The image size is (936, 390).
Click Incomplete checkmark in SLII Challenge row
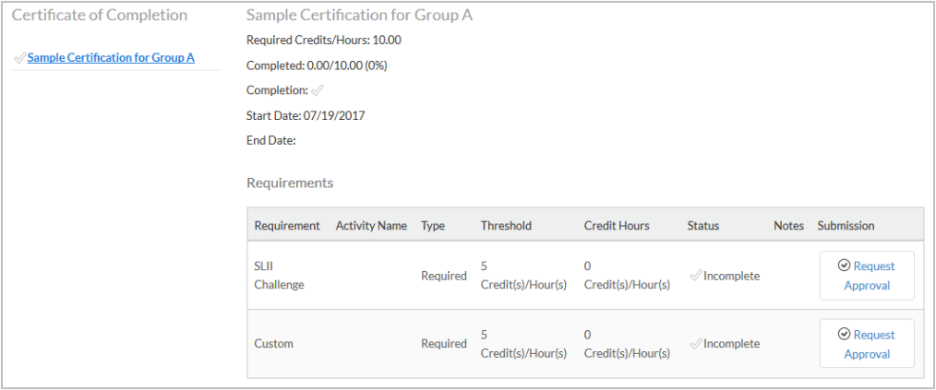(x=695, y=276)
